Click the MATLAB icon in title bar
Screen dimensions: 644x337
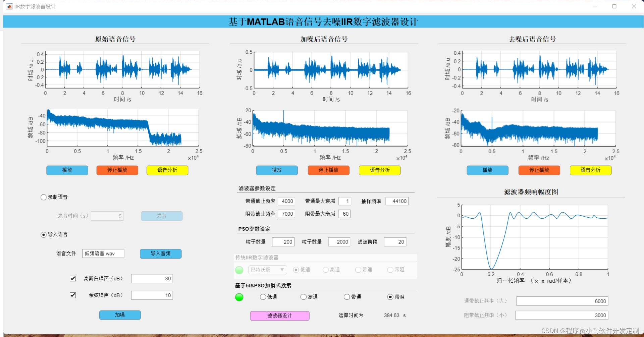coord(9,6)
